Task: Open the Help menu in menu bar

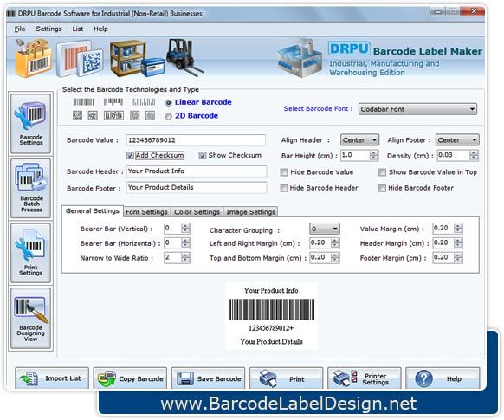Action: coord(100,29)
